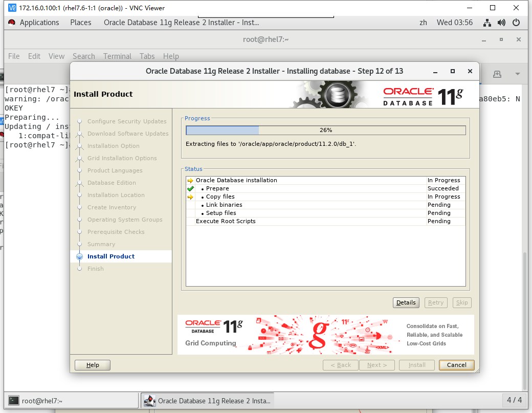The image size is (532, 413).
Task: Open the Wed 03:56 clock calendar
Action: [455, 23]
